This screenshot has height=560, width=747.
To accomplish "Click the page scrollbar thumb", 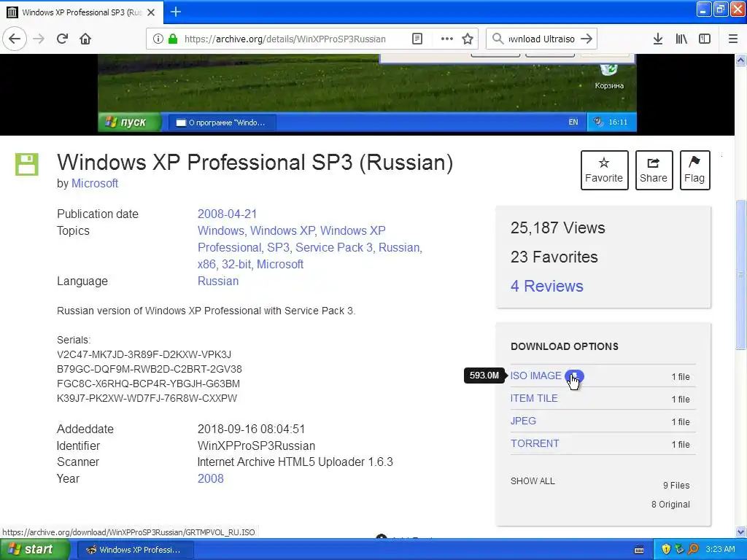I will click(x=740, y=275).
